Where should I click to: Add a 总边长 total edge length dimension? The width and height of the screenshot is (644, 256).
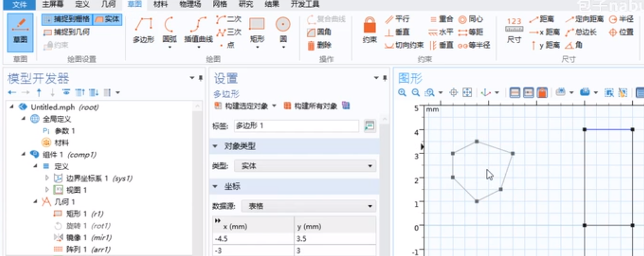pos(581,32)
